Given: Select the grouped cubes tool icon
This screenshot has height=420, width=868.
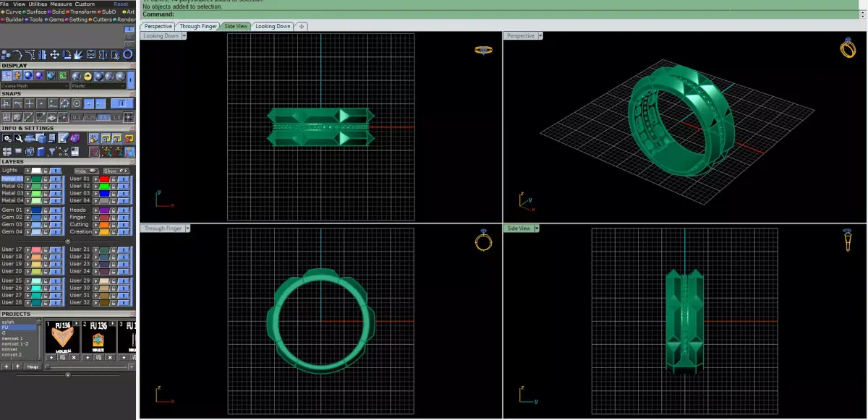Looking at the screenshot, I should coord(6,55).
